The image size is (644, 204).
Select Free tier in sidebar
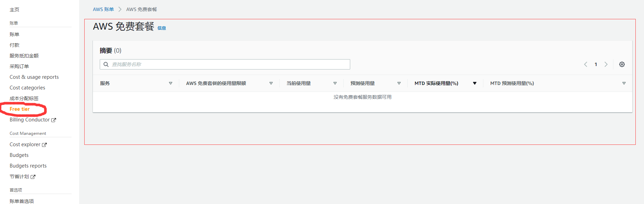pos(20,109)
